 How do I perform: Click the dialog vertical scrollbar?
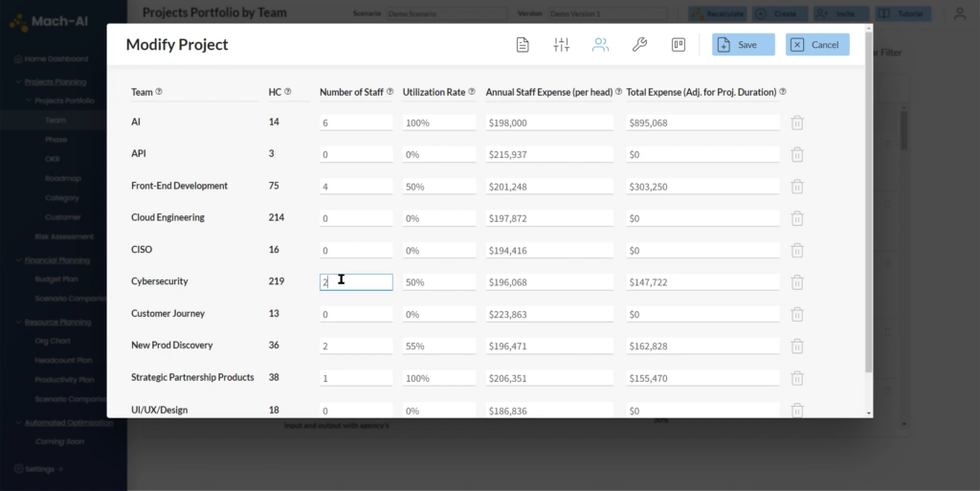point(868,201)
